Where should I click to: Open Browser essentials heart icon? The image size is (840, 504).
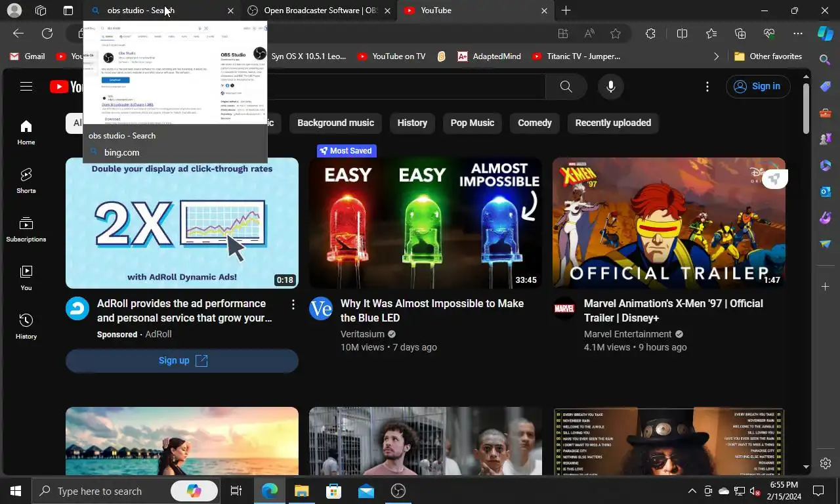[769, 33]
